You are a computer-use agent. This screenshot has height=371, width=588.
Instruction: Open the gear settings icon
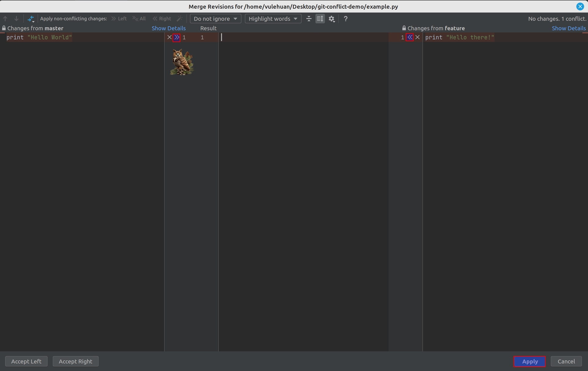[332, 19]
